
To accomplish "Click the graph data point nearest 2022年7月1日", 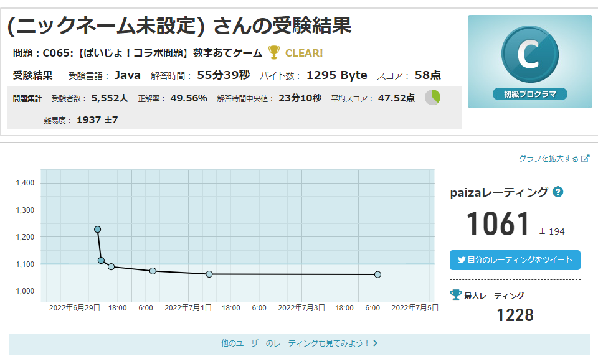I will (x=209, y=274).
